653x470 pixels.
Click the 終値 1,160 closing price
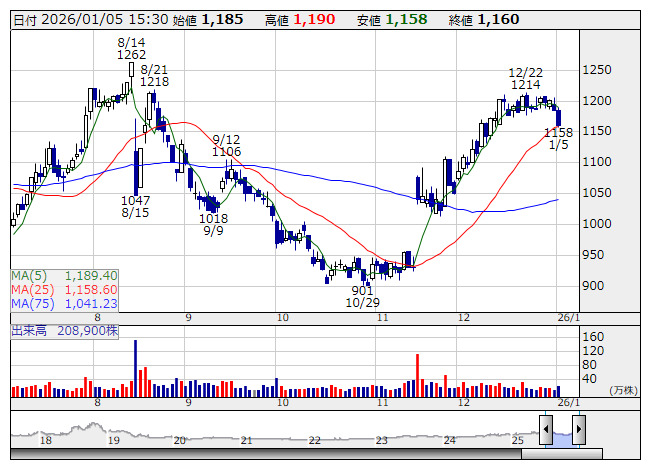[x=484, y=20]
